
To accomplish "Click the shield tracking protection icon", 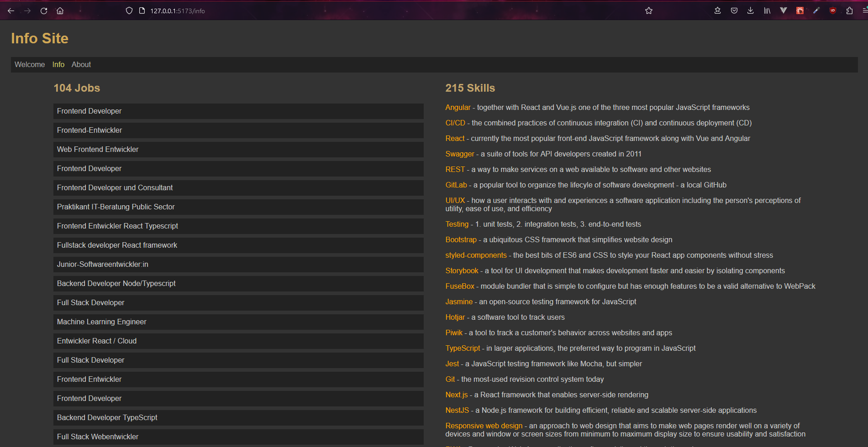I will click(129, 11).
